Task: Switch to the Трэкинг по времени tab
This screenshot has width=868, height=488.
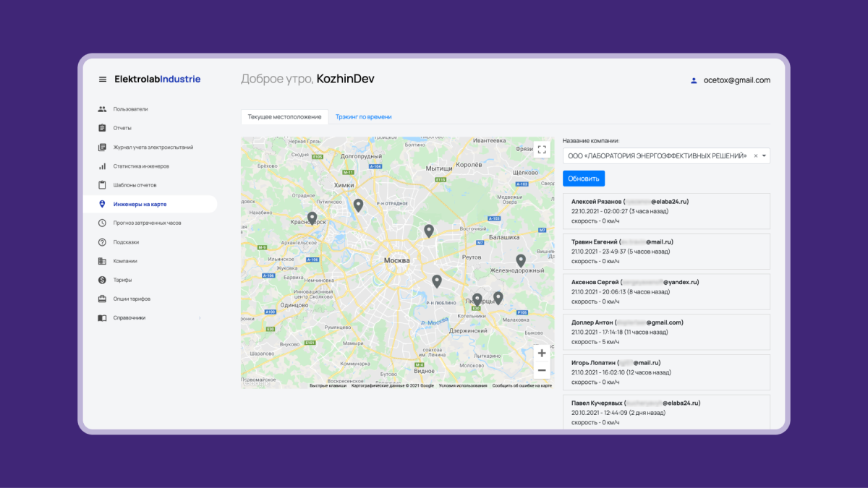Action: (x=363, y=116)
